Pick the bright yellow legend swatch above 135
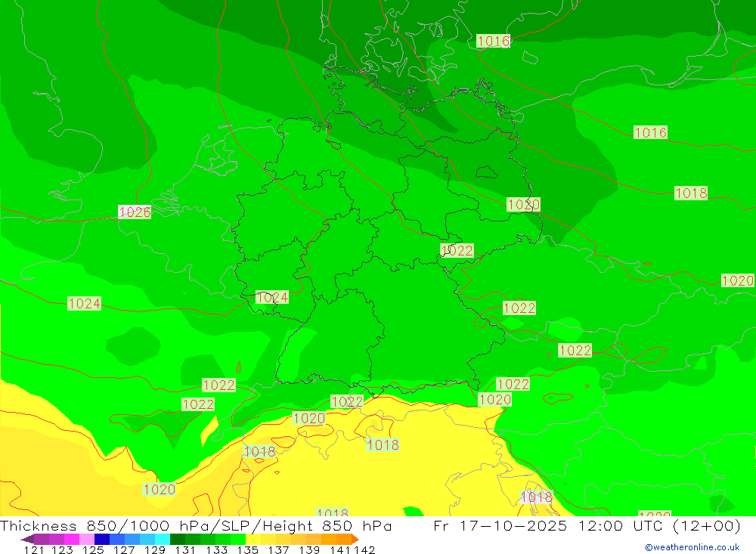Image resolution: width=756 pixels, height=554 pixels. click(253, 539)
